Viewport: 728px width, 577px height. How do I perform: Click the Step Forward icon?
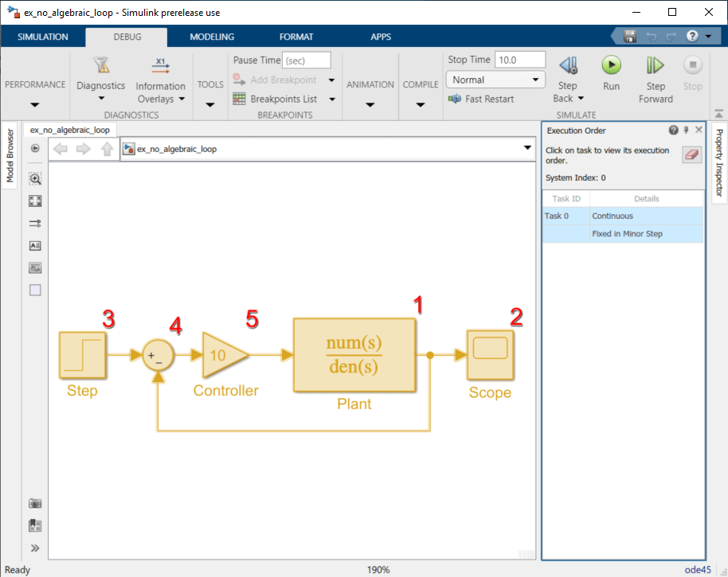pyautogui.click(x=655, y=65)
